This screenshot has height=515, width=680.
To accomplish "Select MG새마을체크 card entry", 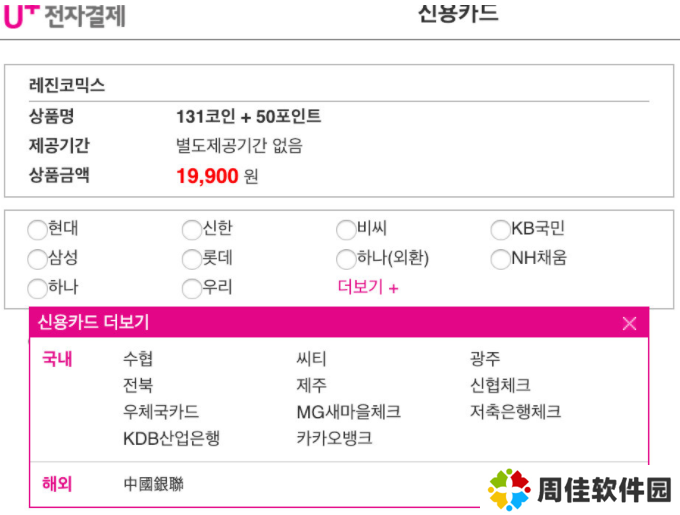I will tap(349, 412).
